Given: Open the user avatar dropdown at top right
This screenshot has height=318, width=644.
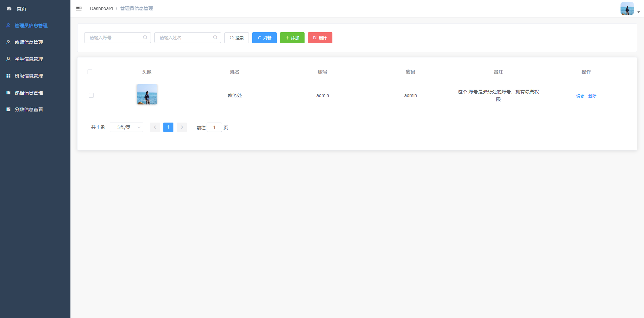Looking at the screenshot, I should (x=630, y=9).
